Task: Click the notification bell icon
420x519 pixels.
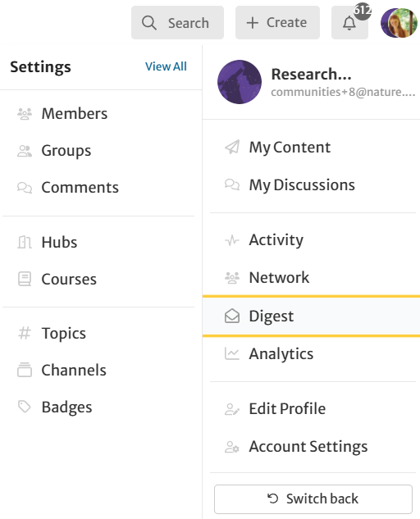Action: pyautogui.click(x=349, y=23)
